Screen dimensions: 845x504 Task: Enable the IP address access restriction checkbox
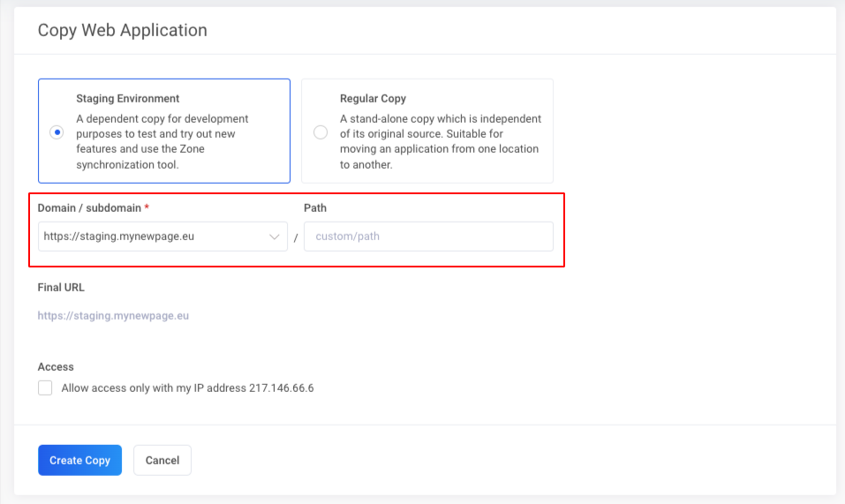click(45, 387)
